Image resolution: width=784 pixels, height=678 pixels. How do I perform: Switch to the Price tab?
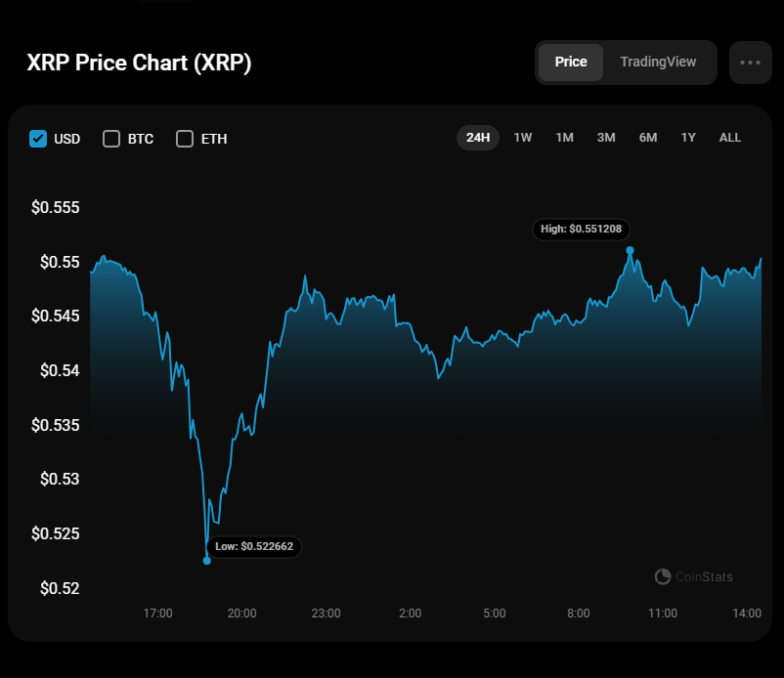click(571, 63)
